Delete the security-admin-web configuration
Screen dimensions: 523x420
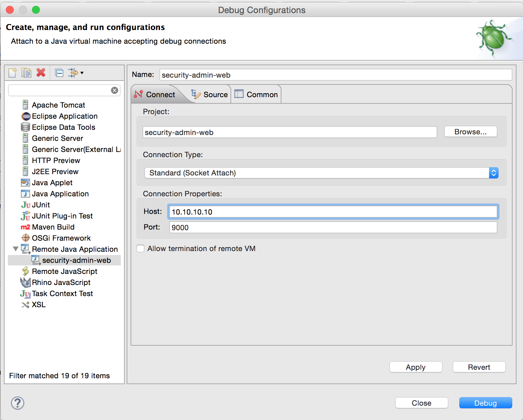[41, 72]
